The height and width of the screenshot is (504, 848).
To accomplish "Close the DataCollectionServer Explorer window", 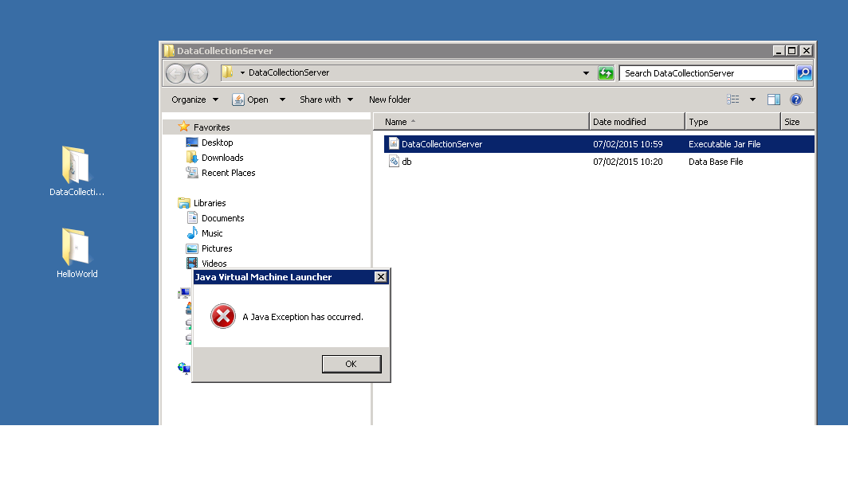I will click(x=806, y=51).
